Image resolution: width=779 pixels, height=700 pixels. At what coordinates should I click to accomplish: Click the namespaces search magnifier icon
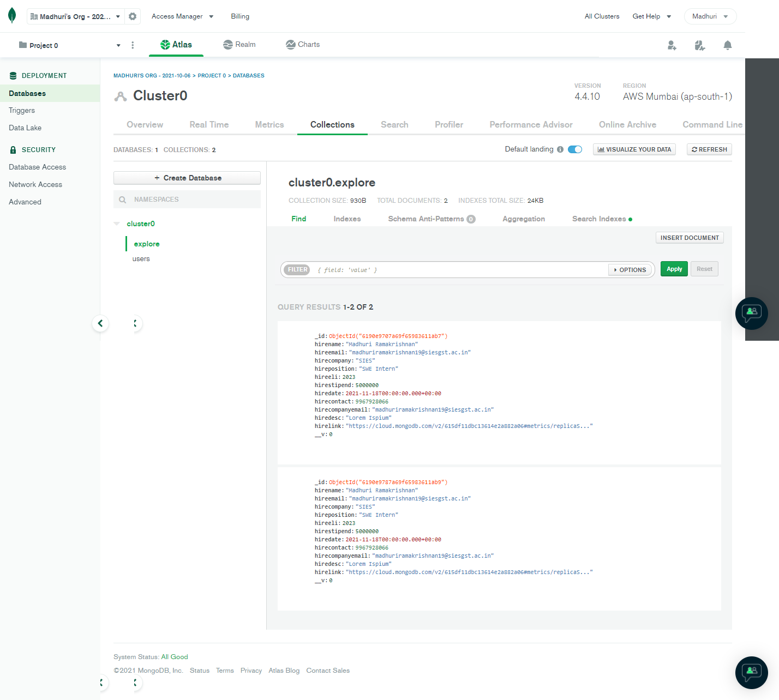point(123,200)
